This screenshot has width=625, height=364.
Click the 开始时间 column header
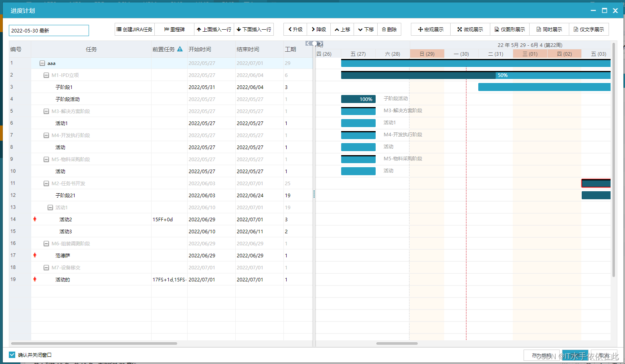[x=211, y=49]
